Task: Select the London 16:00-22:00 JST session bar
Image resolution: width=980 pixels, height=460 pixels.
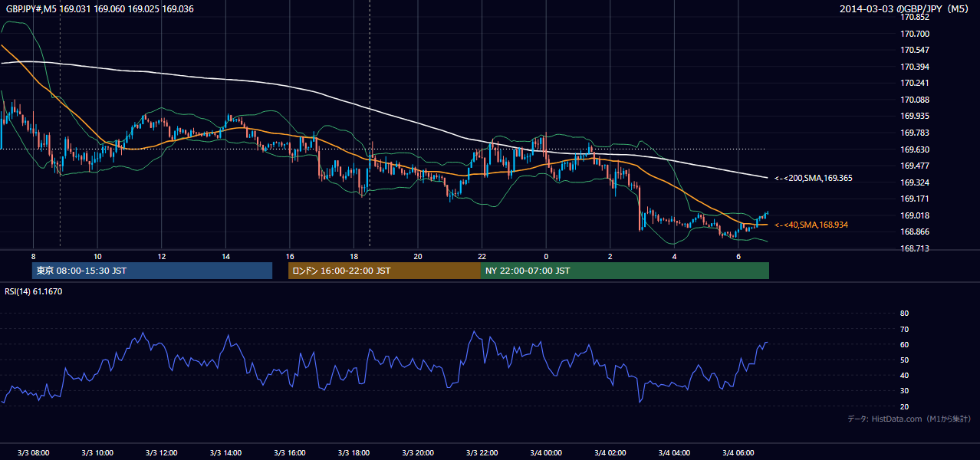Action: point(384,271)
